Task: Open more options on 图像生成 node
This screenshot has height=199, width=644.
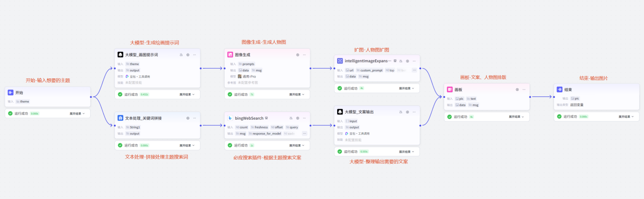Action: click(x=304, y=55)
